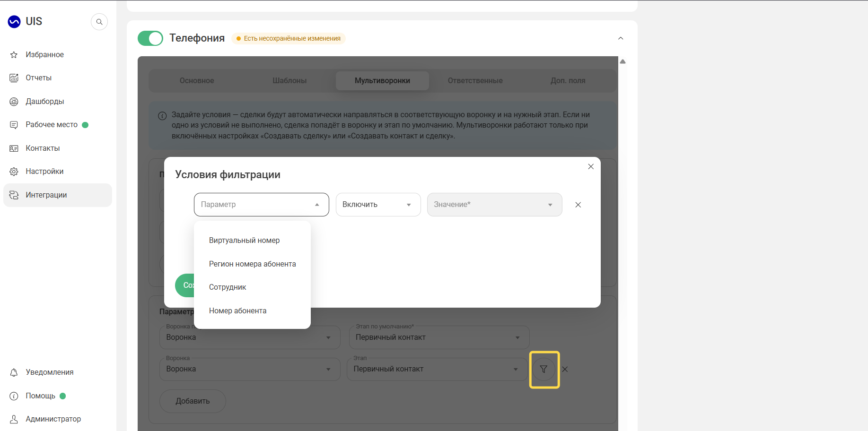Viewport: 868px width, 431px height.
Task: Click the highlighted funnel filter icon
Action: click(x=544, y=370)
